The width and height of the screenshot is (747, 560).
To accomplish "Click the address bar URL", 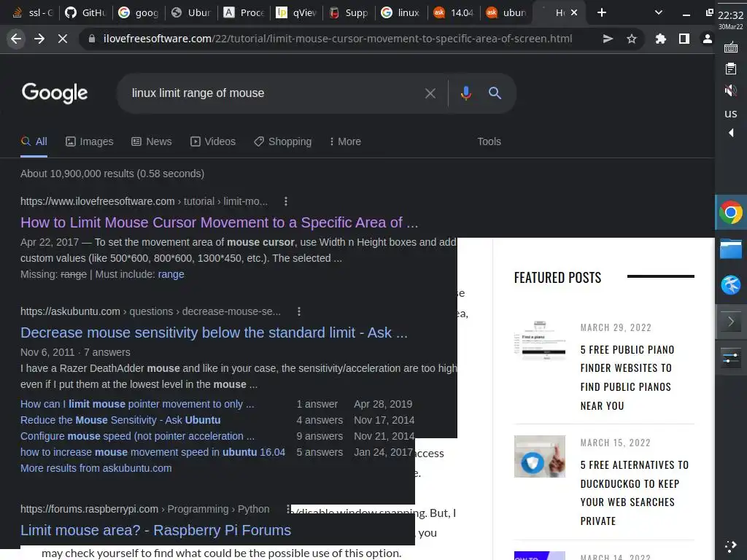I will click(x=338, y=39).
